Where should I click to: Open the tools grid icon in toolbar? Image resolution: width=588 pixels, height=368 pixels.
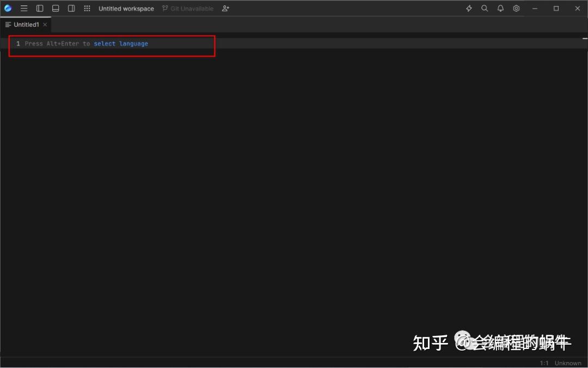click(87, 8)
